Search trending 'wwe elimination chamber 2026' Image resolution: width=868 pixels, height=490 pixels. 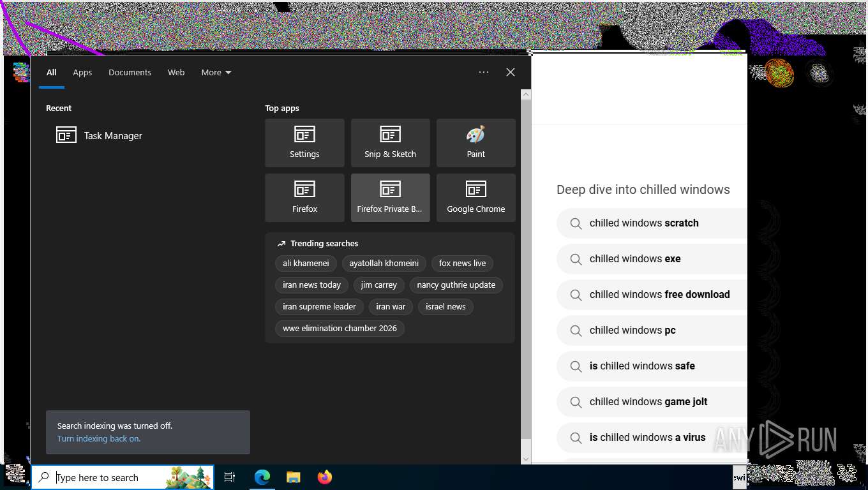(340, 328)
